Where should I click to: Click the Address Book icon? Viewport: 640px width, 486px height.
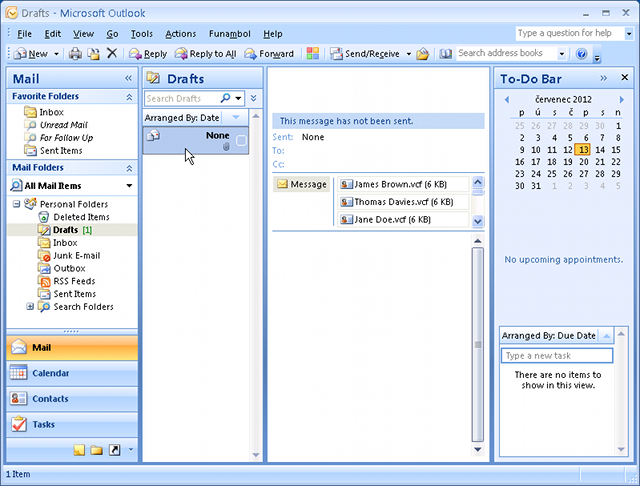446,54
